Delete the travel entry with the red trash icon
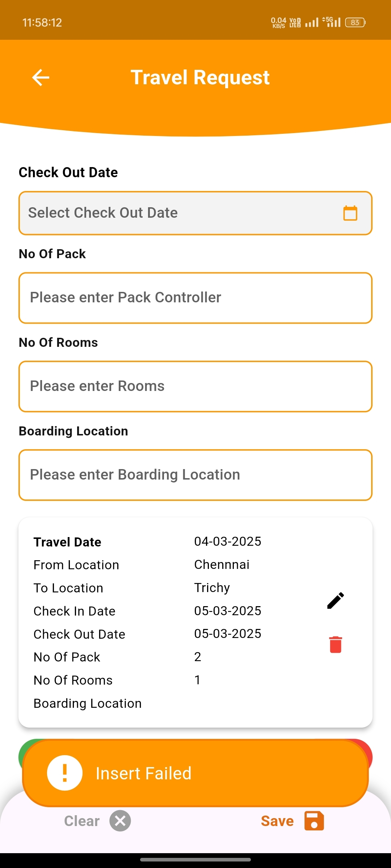Viewport: 391px width, 868px height. tap(336, 644)
